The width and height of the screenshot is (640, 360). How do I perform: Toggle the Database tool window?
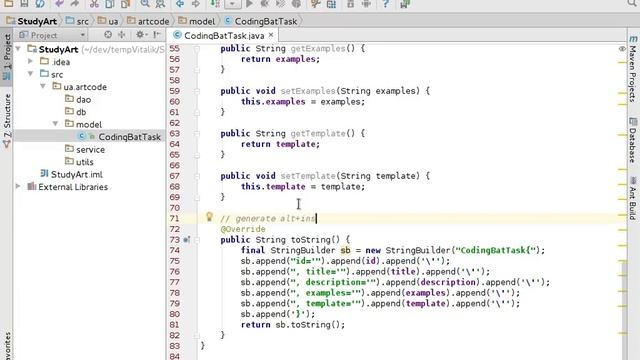633,140
